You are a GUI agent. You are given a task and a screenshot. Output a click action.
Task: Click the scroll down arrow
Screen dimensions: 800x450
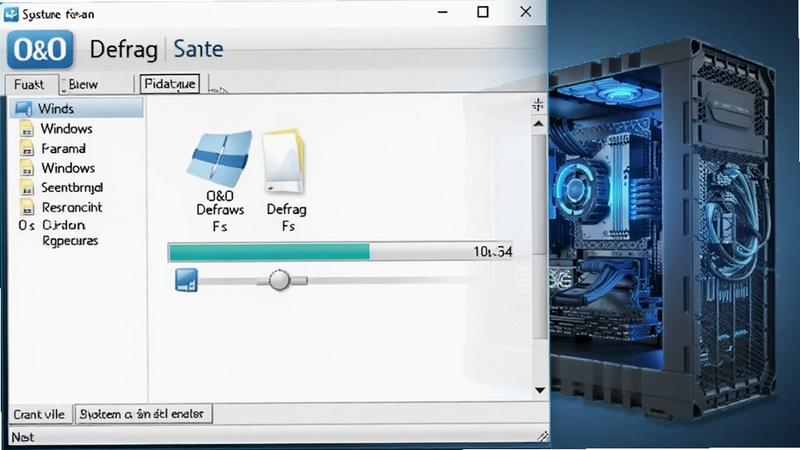540,390
